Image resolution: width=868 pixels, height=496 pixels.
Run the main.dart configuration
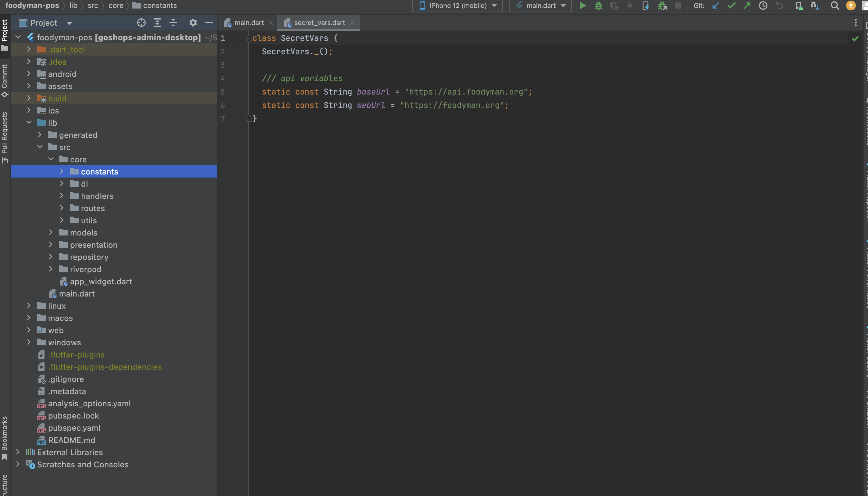583,5
